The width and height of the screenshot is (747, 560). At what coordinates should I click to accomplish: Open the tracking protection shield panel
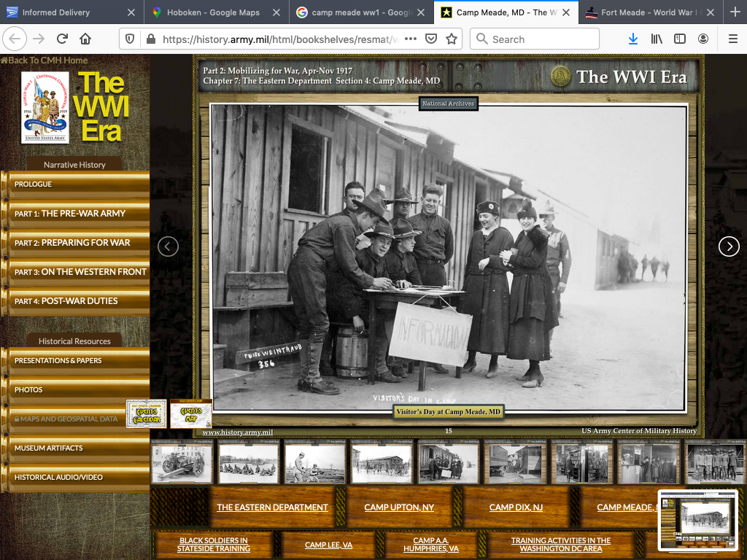tap(130, 39)
